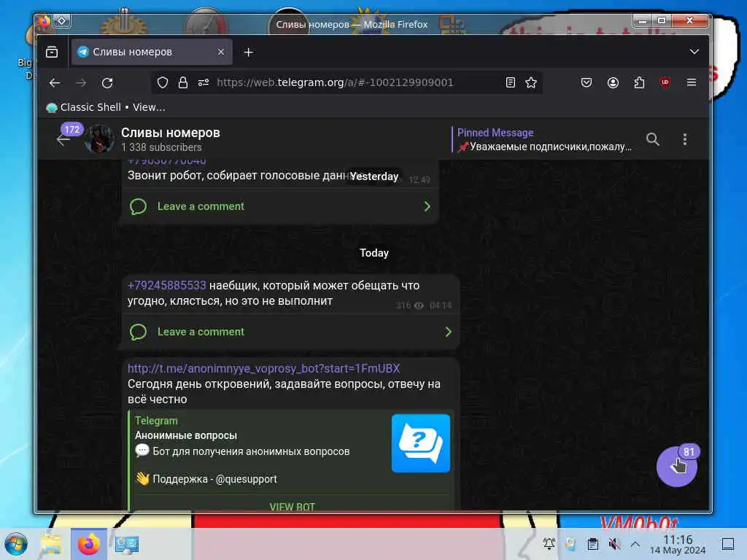The height and width of the screenshot is (560, 747).
Task: Reload the page in Firefox
Action: pyautogui.click(x=108, y=83)
